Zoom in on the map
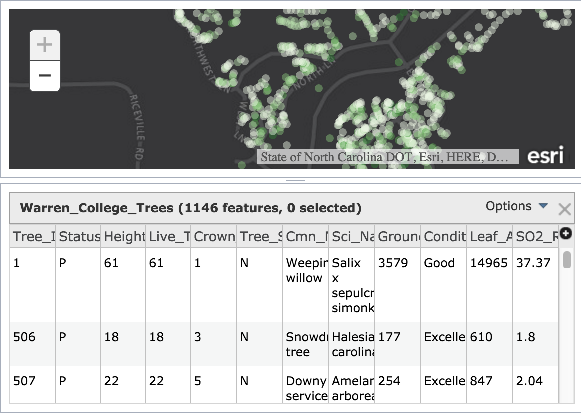This screenshot has height=414, width=581. tap(44, 45)
